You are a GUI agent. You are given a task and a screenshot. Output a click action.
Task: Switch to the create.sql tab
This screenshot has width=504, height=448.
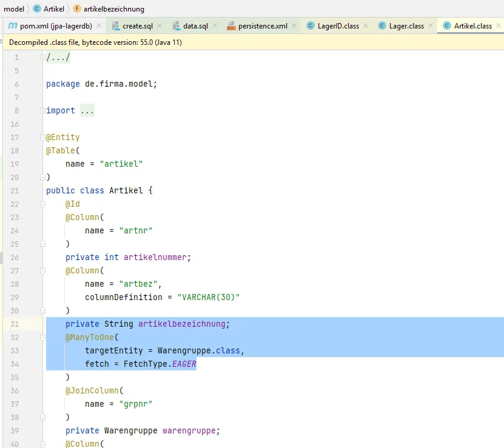[x=138, y=26]
